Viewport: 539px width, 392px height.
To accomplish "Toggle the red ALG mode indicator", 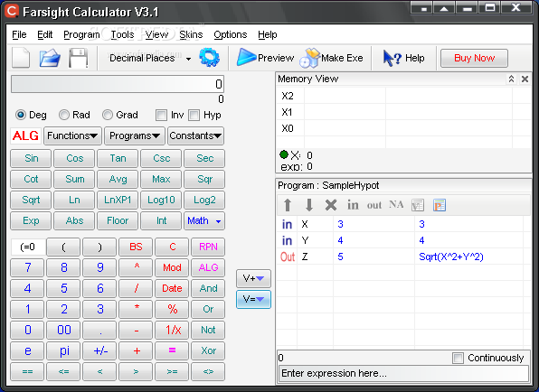I will coord(25,135).
